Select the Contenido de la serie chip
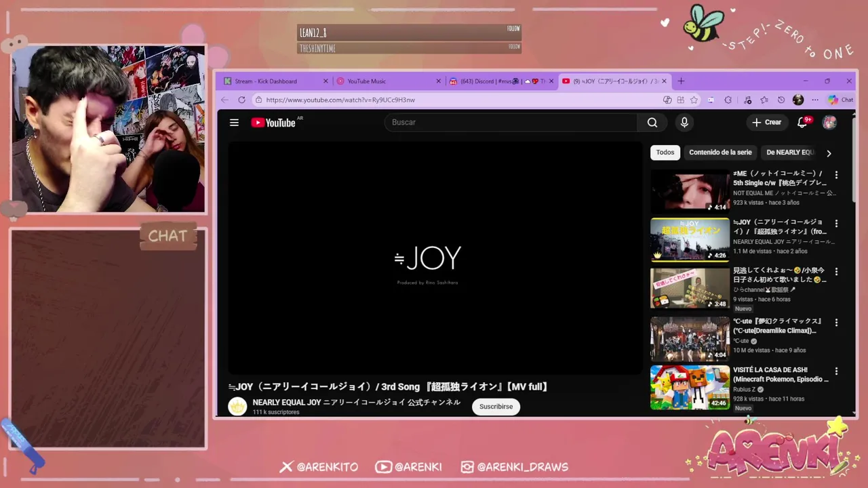Image resolution: width=868 pixels, height=488 pixels. pyautogui.click(x=720, y=152)
